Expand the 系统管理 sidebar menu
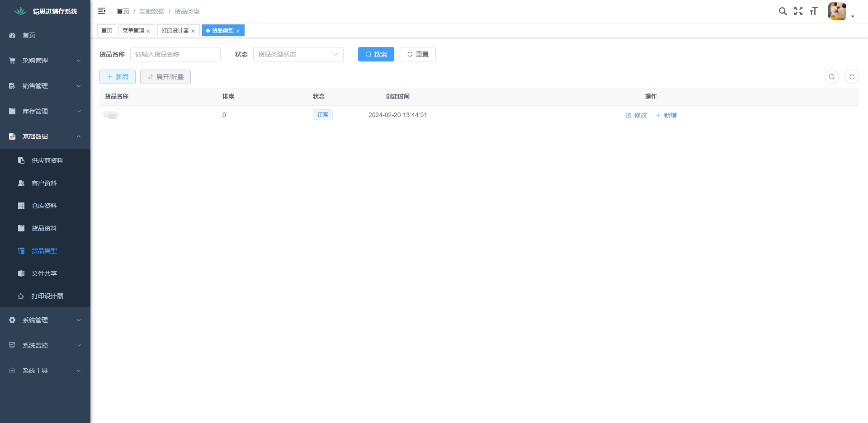 point(45,320)
